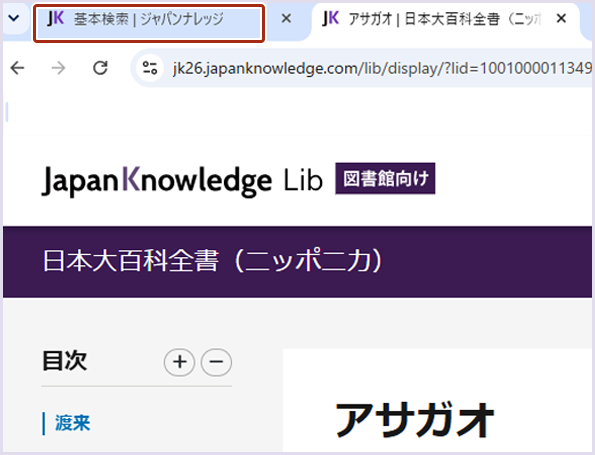This screenshot has height=455, width=595.
Task: Click the browser forward arrow
Action: tap(58, 68)
